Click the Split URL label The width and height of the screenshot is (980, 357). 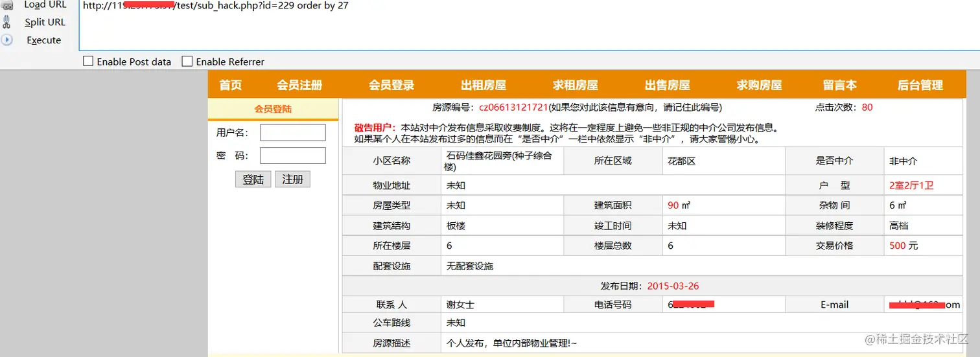coord(45,22)
